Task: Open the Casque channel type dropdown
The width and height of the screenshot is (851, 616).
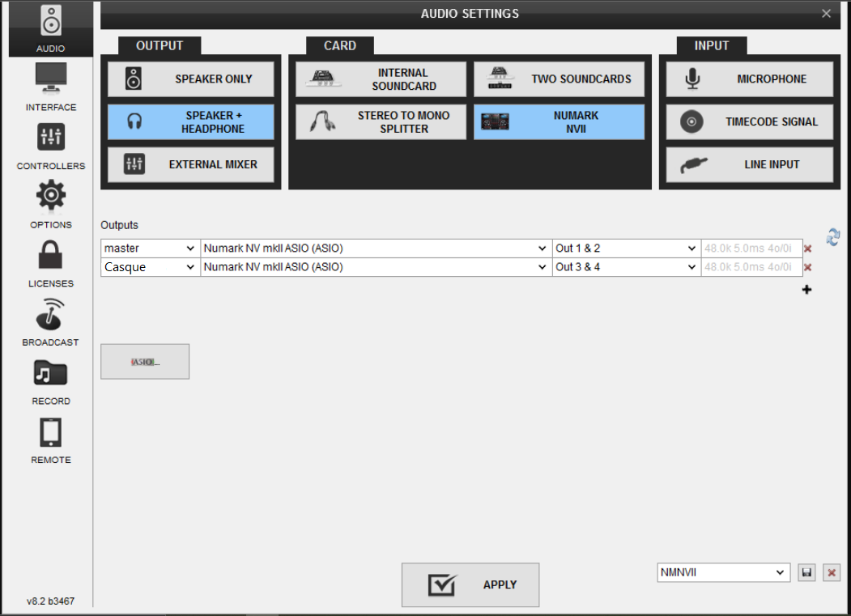Action: 151,267
